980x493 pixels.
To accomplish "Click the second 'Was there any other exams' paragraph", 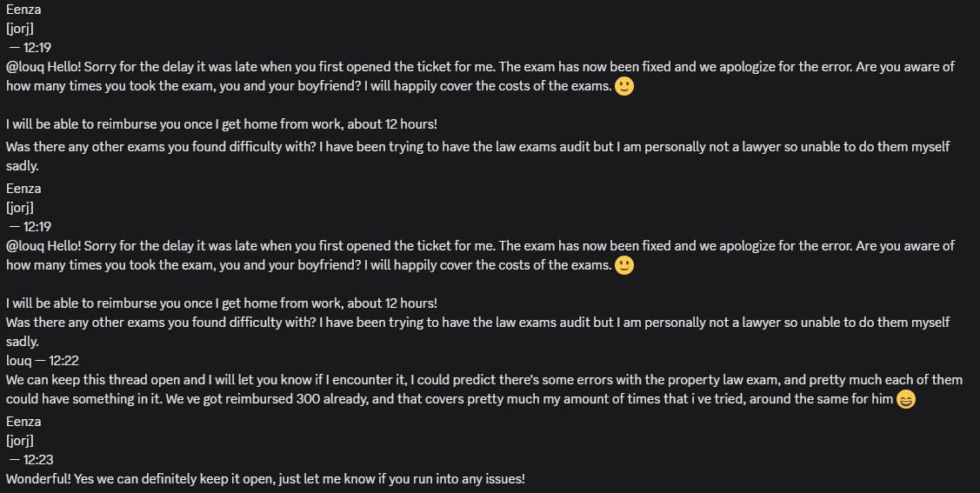I will (x=478, y=332).
